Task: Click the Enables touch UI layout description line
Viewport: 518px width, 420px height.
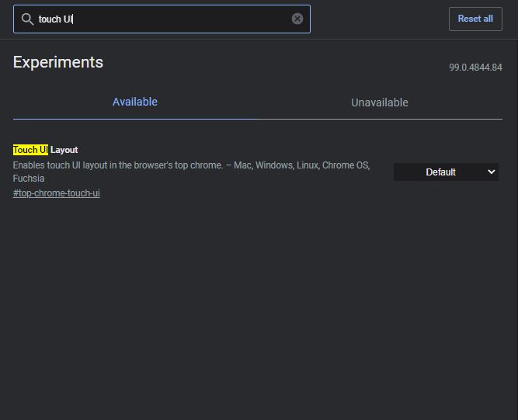Action: coord(191,165)
